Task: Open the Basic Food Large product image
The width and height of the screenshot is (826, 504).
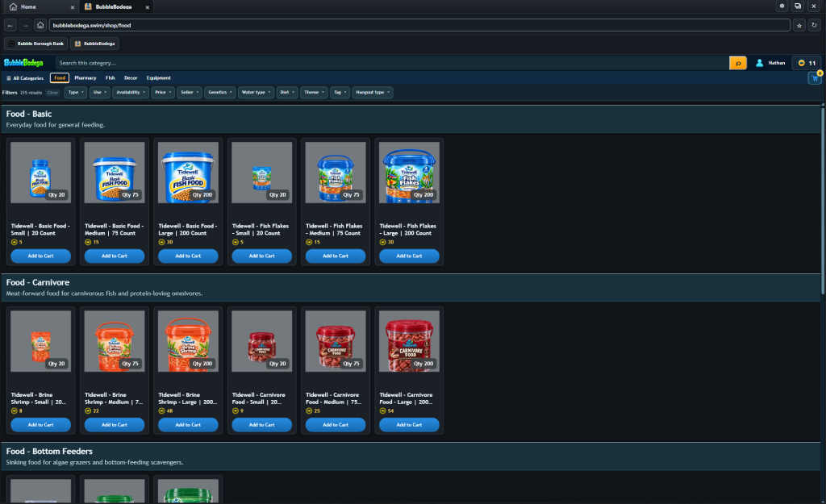Action: [x=188, y=173]
